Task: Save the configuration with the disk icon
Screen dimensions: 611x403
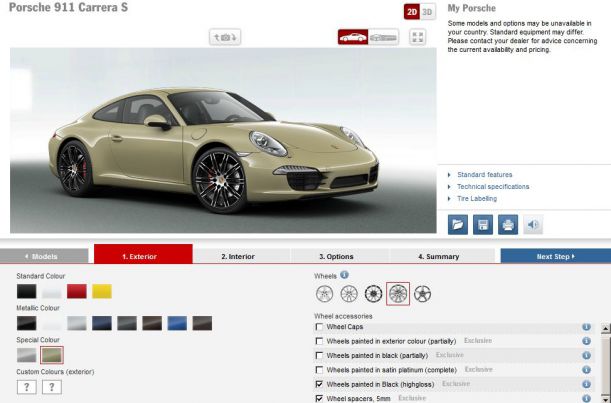Action: 483,224
